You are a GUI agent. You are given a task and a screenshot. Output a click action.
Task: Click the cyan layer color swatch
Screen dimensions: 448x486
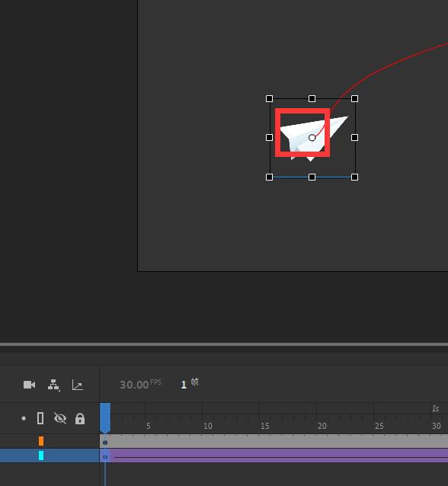(41, 456)
